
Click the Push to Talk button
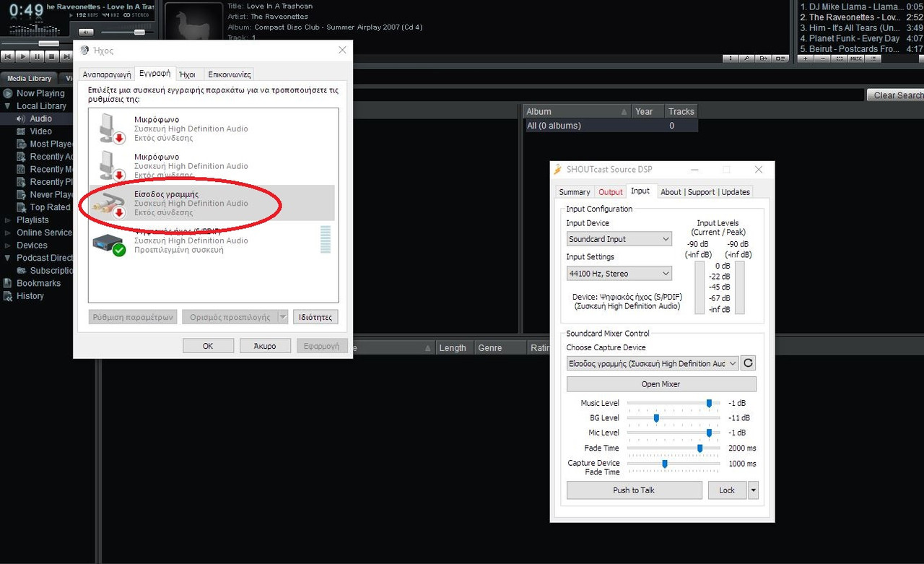point(634,490)
